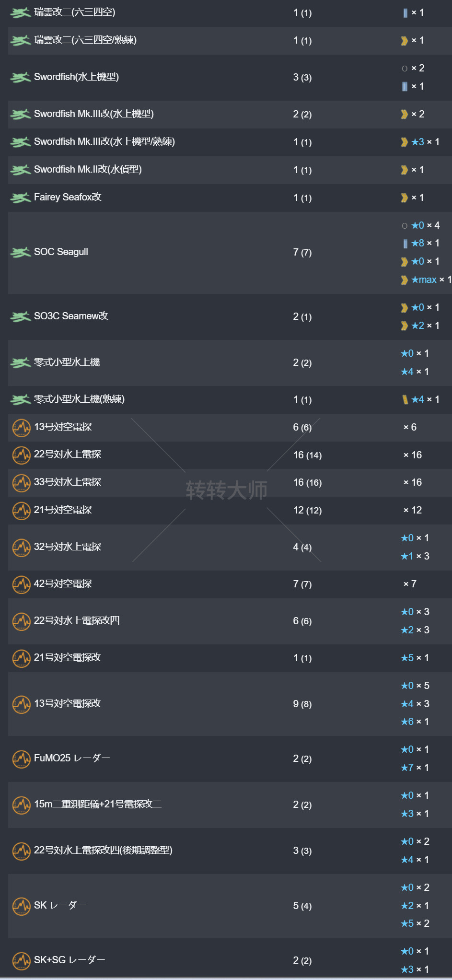Click the seaplane icon beside Fairey Seafox改
The image size is (452, 980).
coord(21,198)
